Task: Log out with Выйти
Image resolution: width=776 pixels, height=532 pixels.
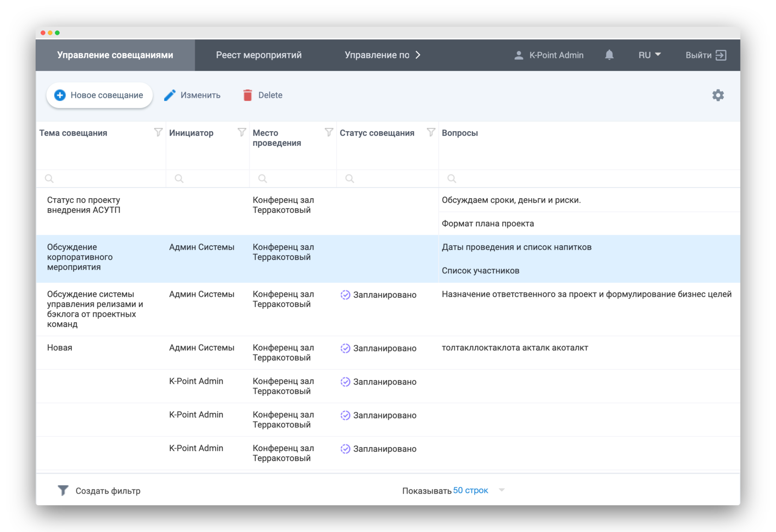Action: pyautogui.click(x=706, y=55)
